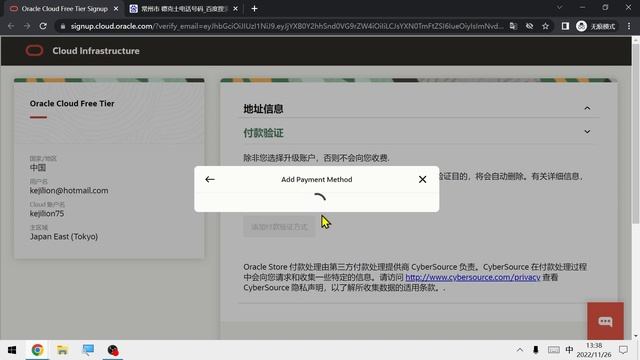
Task: Click the translate page icon
Action: click(513, 26)
